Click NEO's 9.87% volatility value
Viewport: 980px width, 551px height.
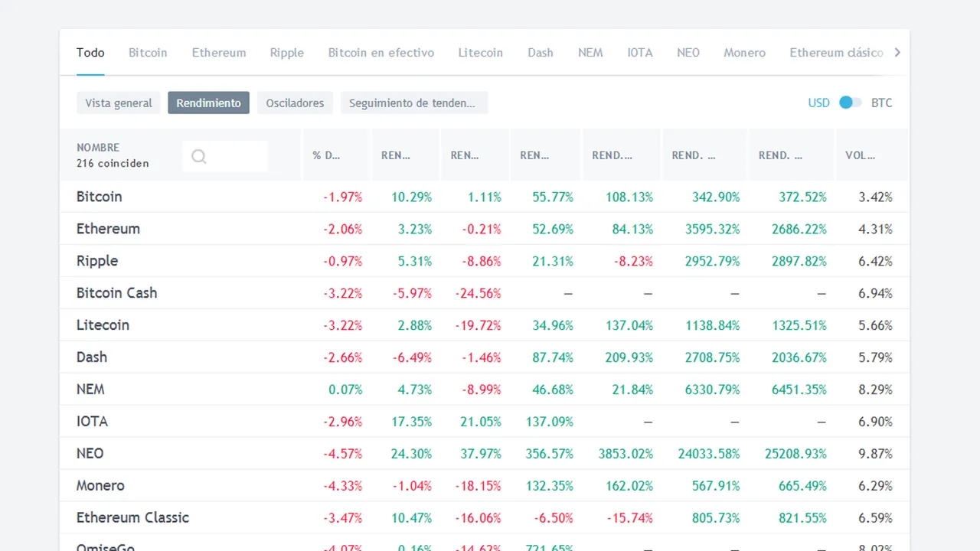coord(876,455)
